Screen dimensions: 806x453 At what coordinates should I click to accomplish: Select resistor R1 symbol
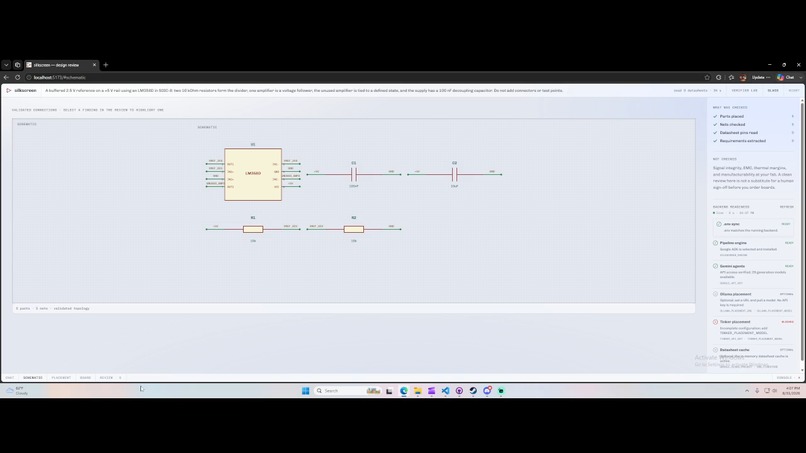253,229
